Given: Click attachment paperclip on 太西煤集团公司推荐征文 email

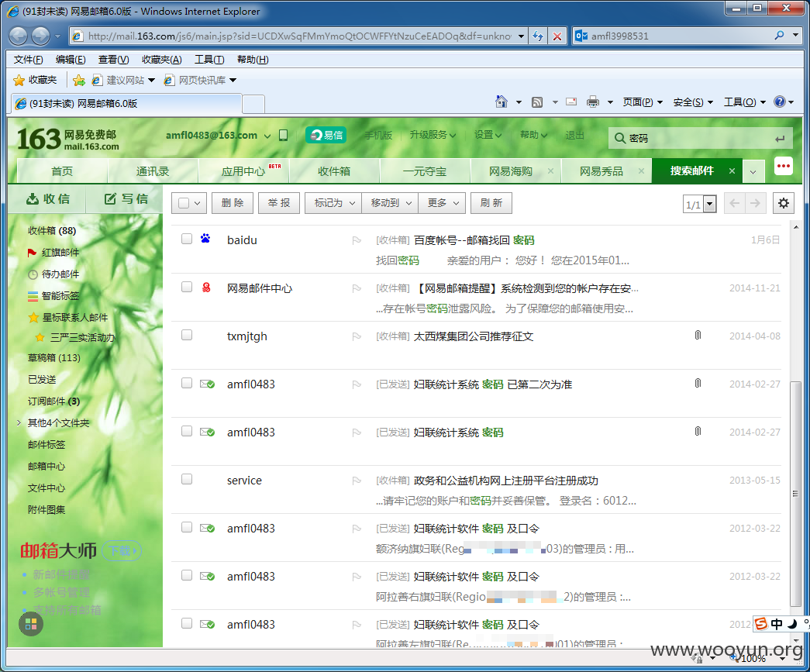Looking at the screenshot, I should pos(698,336).
